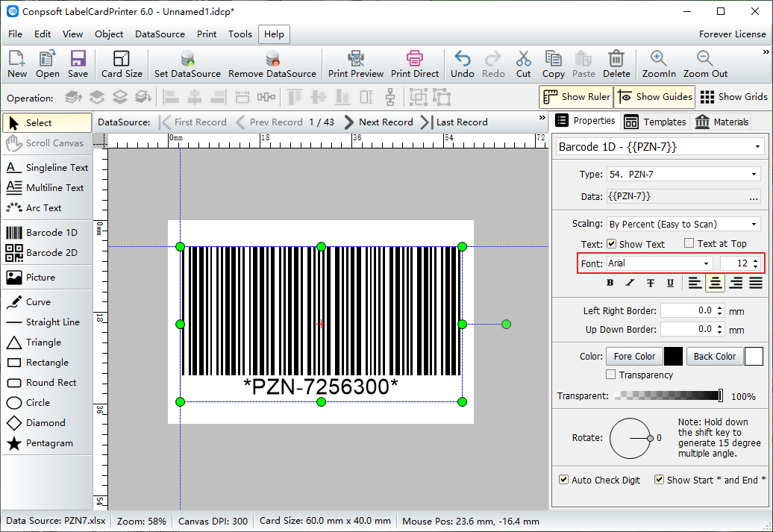Pick the Picture tool
The width and height of the screenshot is (773, 532).
tap(47, 277)
